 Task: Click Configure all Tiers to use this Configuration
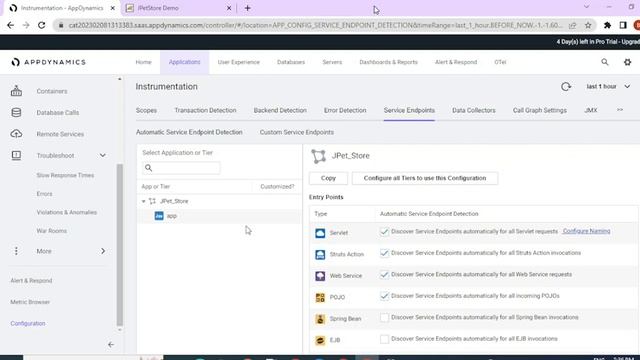[425, 178]
